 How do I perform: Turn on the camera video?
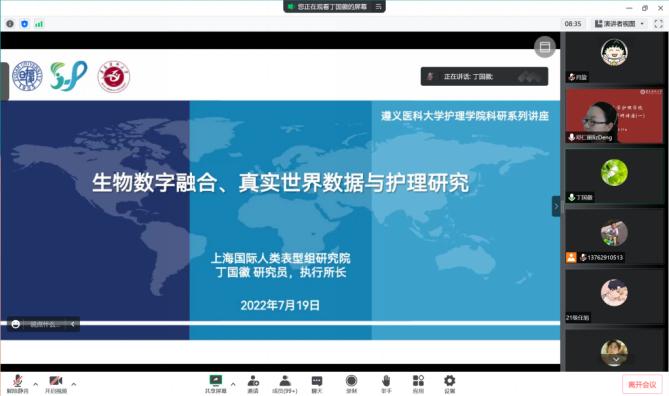click(56, 384)
